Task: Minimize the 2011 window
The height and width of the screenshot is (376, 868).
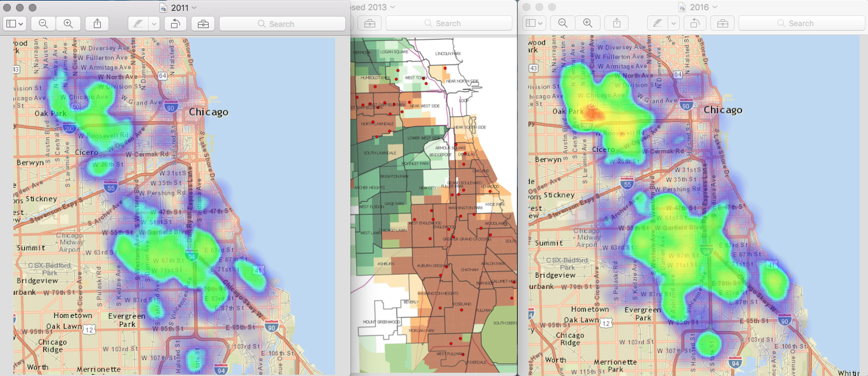Action: [x=20, y=8]
